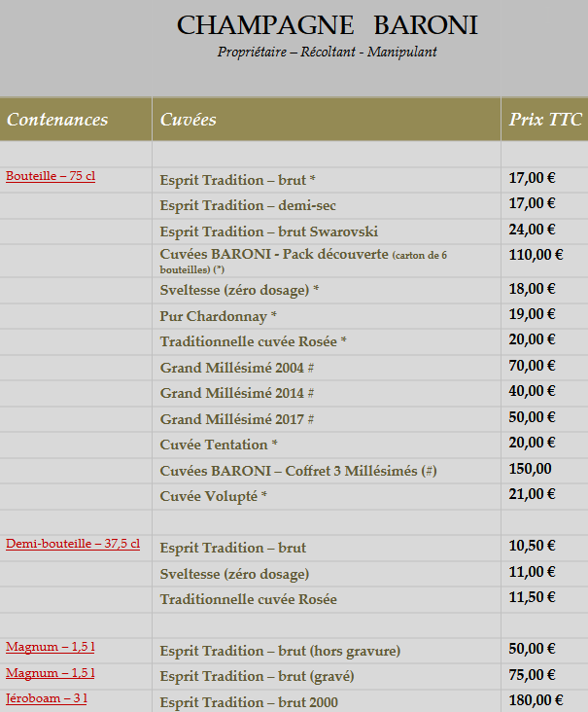Click the "10,50 €" half-bottle brut price
Viewport: 588px width, 712px height.
(532, 546)
